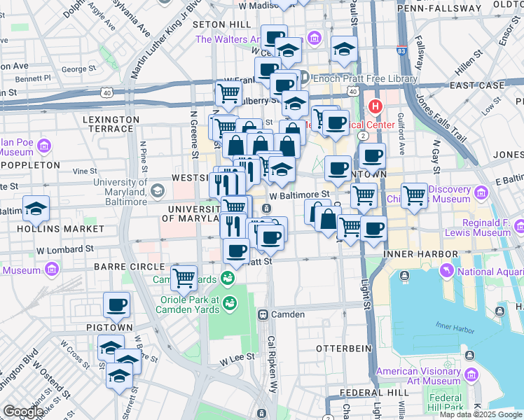The width and height of the screenshot is (524, 420).
Task: Click the INNER HARBOR district label
Action: click(x=421, y=254)
